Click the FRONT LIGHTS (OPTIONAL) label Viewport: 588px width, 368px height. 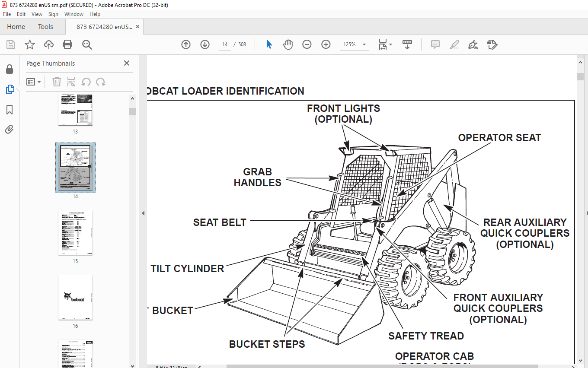coord(343,114)
